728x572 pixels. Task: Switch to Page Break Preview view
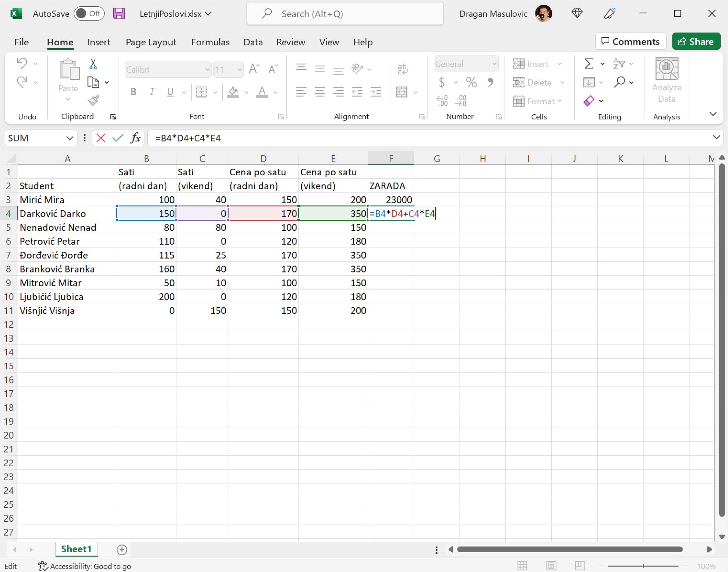[580, 566]
